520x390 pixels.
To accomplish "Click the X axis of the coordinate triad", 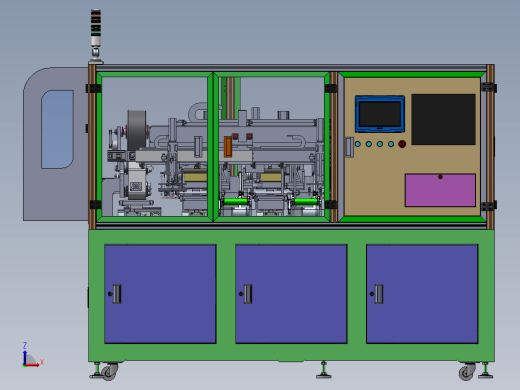I will tap(33, 364).
